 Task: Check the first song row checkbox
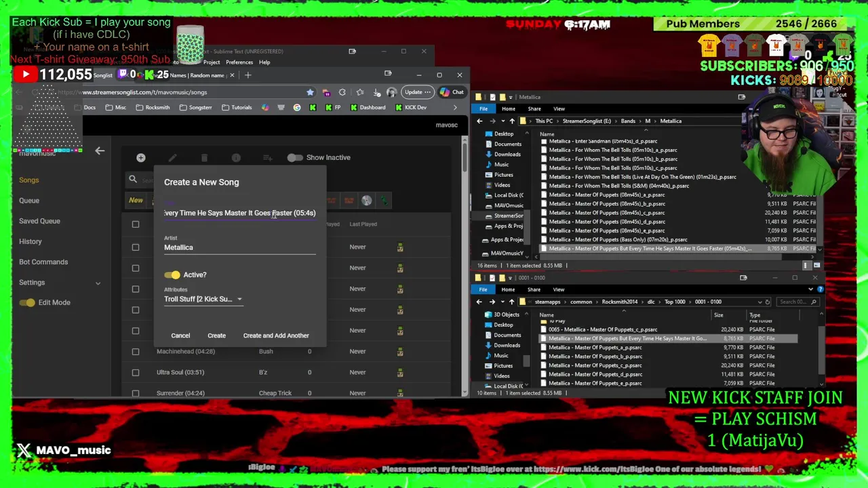(x=136, y=247)
